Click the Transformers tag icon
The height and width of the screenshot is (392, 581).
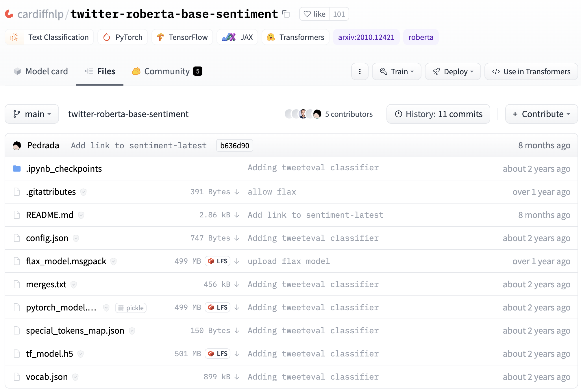pyautogui.click(x=270, y=37)
